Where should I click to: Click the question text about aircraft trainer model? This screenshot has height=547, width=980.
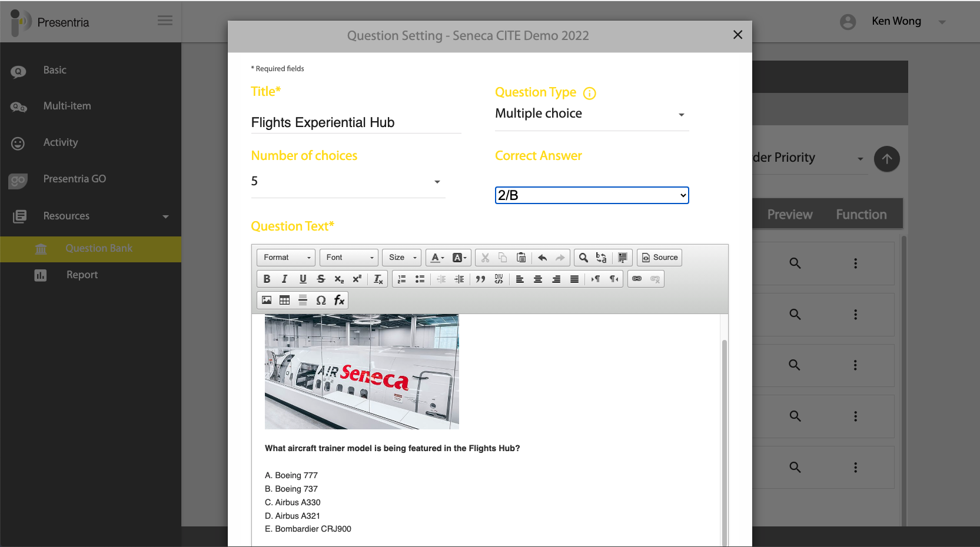[x=392, y=448]
